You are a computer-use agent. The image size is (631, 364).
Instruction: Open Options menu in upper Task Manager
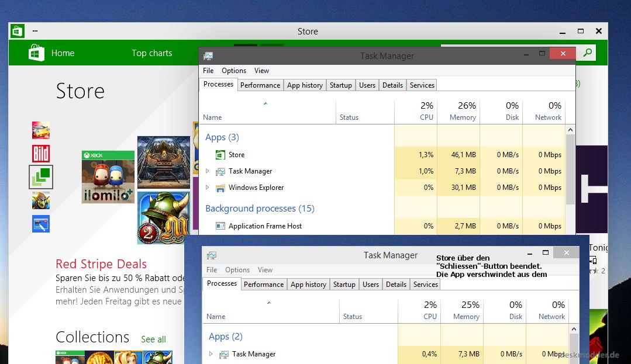pyautogui.click(x=234, y=70)
